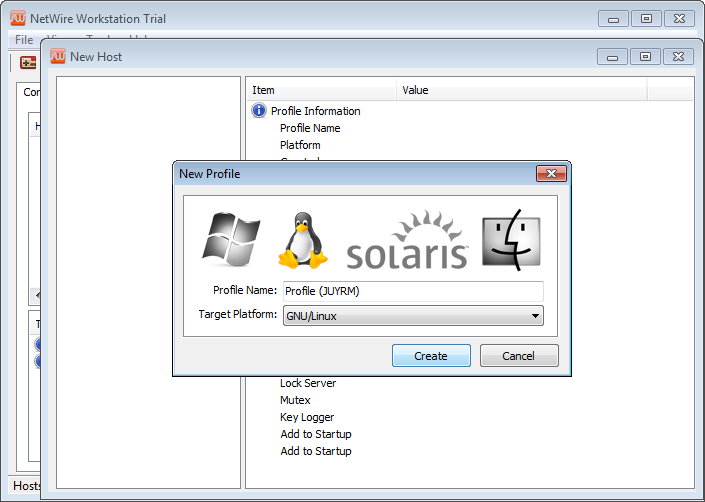Image resolution: width=705 pixels, height=502 pixels.
Task: Maximize the NetWire Workstation Trial window
Action: pos(647,19)
